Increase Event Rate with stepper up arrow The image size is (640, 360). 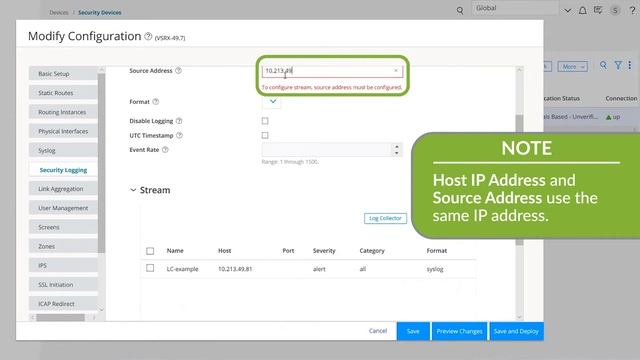(x=396, y=147)
